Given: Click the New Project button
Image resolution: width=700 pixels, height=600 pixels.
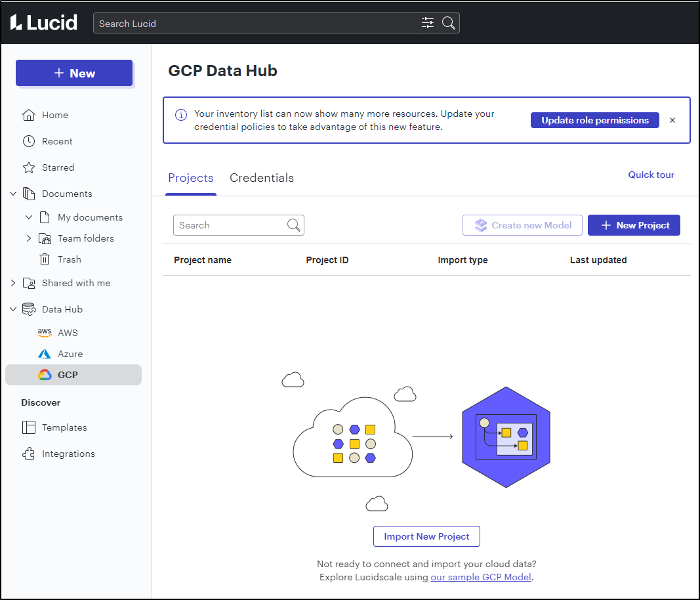Looking at the screenshot, I should coord(634,225).
